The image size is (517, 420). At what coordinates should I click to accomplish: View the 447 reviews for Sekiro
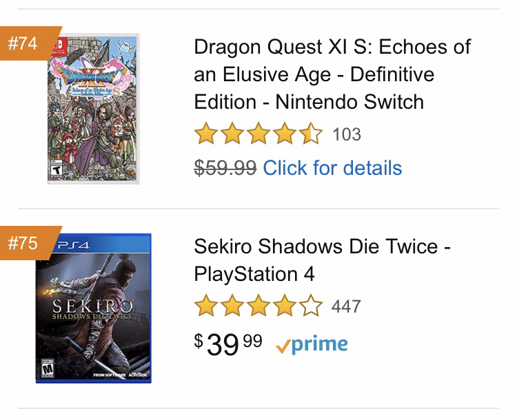point(346,306)
